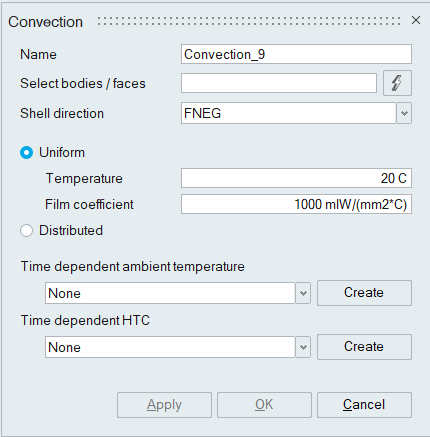Click Create for ambient temperature
The height and width of the screenshot is (437, 430).
(364, 293)
